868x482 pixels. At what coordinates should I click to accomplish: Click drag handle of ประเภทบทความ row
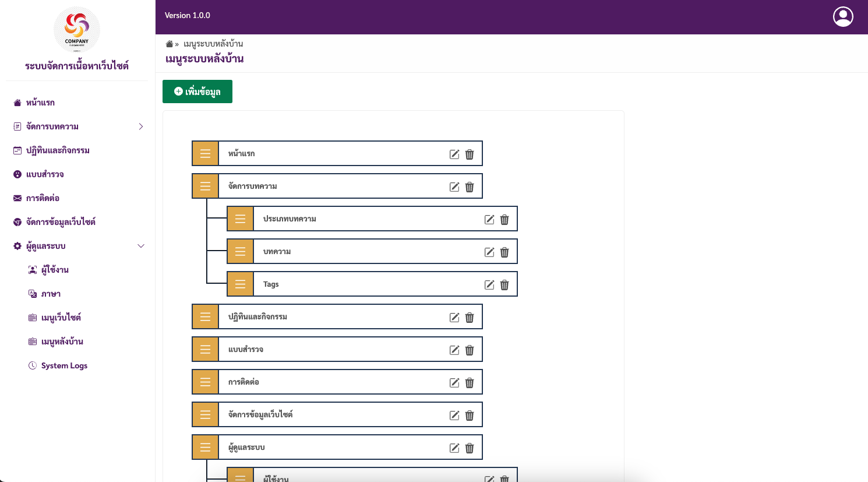[x=240, y=219]
